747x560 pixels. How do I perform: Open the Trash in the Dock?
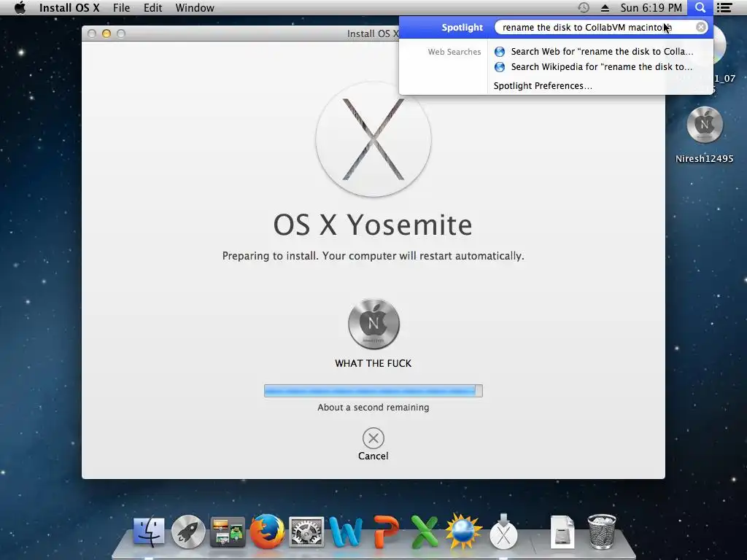602,532
